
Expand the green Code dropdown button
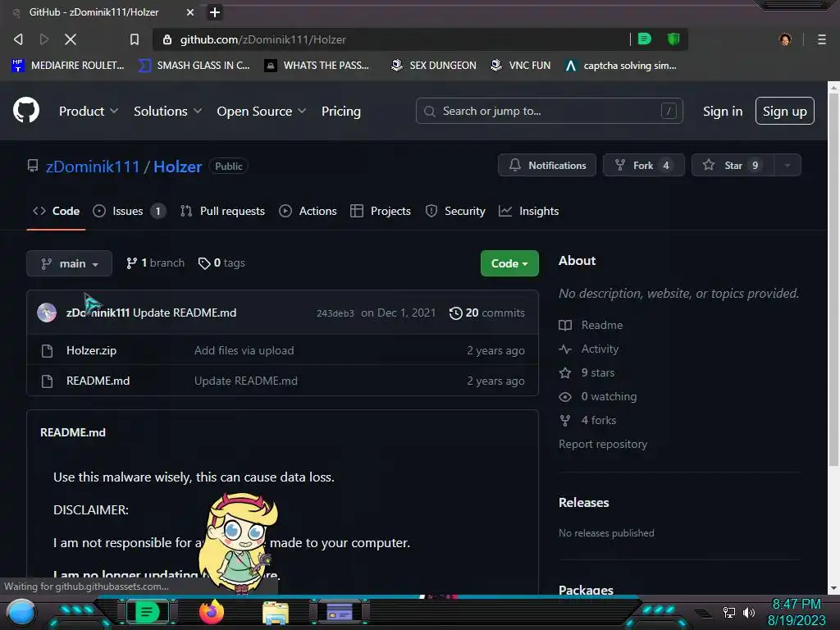(509, 263)
